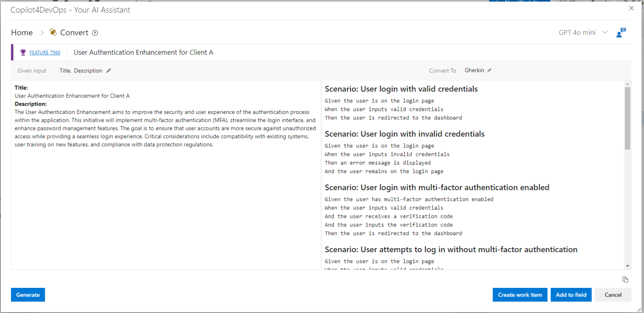Screen dimensions: 644x313
Task: Click the Convert breadcrumb icon
Action: pos(53,32)
